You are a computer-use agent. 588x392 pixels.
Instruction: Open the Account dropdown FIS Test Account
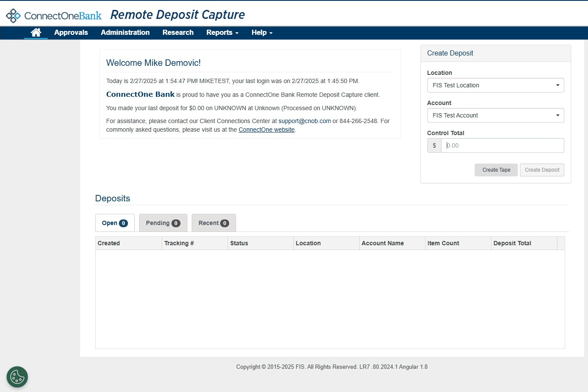495,115
